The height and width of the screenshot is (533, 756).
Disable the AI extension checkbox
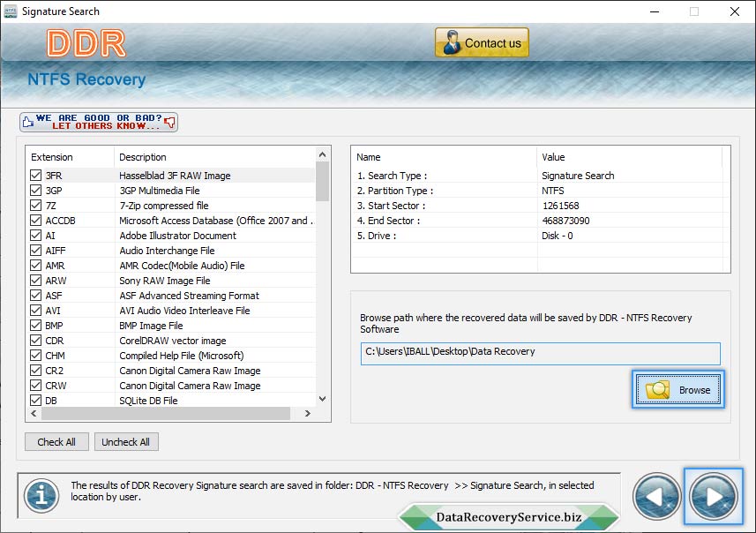(x=35, y=235)
